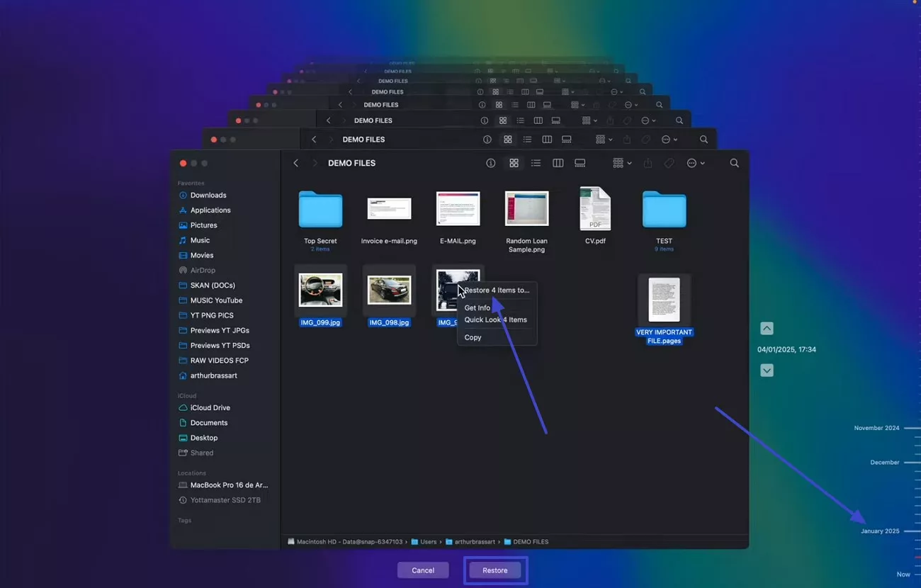Select January 2025 on the backup timeline
Viewport: 921px width, 588px height.
pyautogui.click(x=880, y=531)
